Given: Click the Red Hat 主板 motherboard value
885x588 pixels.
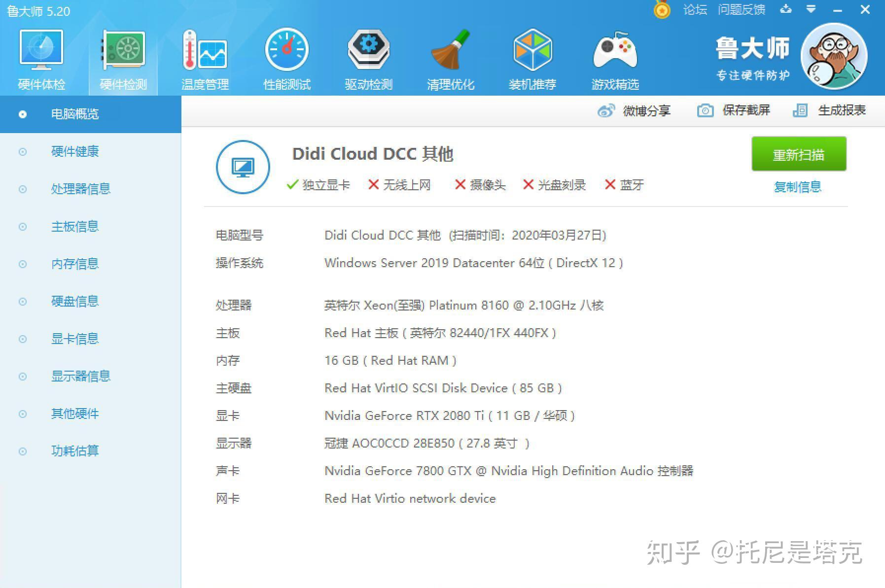Looking at the screenshot, I should coord(440,333).
